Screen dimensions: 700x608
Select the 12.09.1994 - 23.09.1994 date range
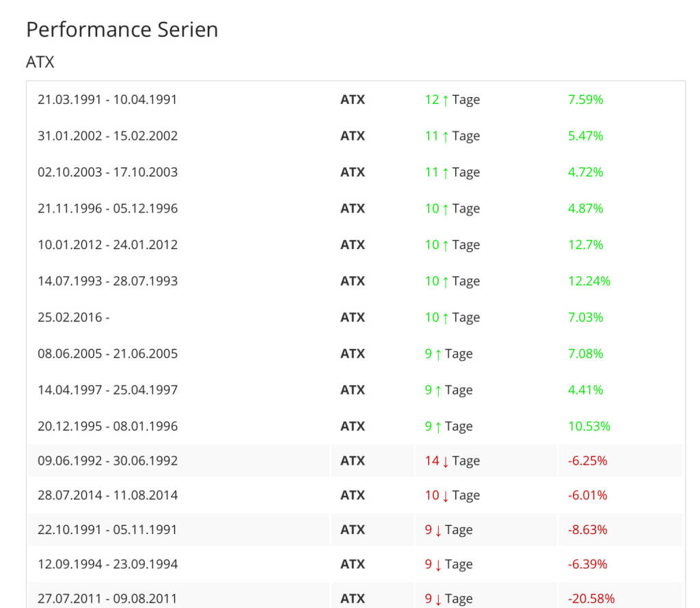pos(107,564)
